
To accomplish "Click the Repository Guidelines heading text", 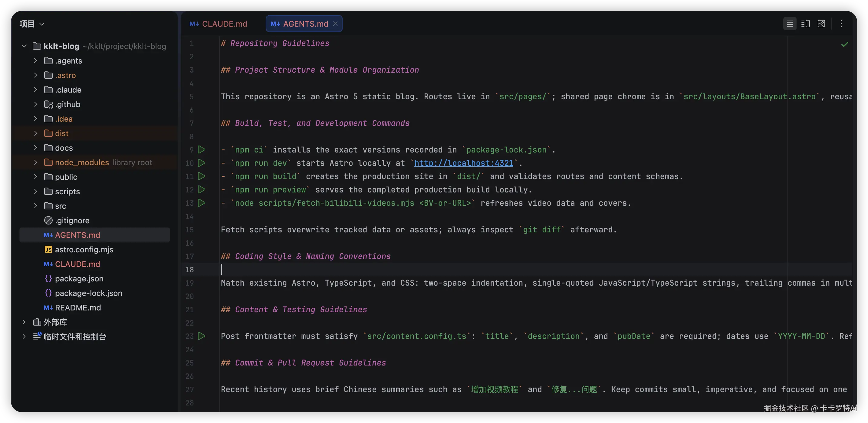I will [x=279, y=43].
